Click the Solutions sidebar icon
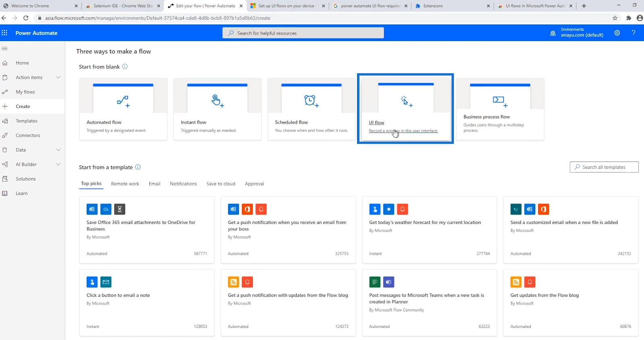644x340 pixels. [5, 179]
